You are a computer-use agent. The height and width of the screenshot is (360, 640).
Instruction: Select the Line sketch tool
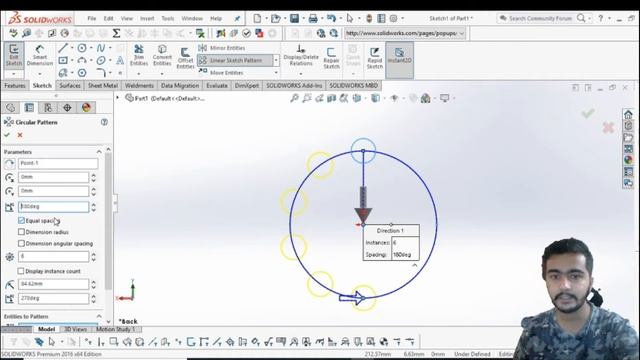(62, 48)
